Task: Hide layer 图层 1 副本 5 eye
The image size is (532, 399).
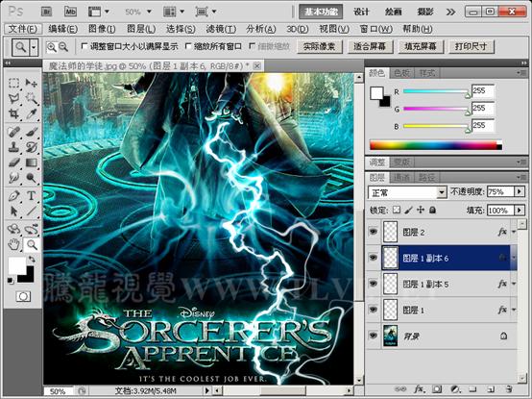Action: tap(374, 284)
